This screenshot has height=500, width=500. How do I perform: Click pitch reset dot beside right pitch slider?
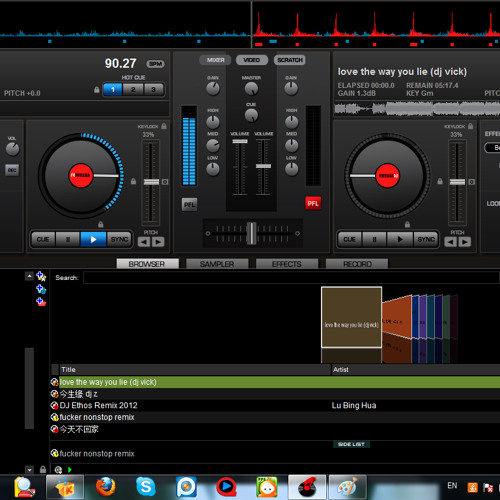point(471,182)
